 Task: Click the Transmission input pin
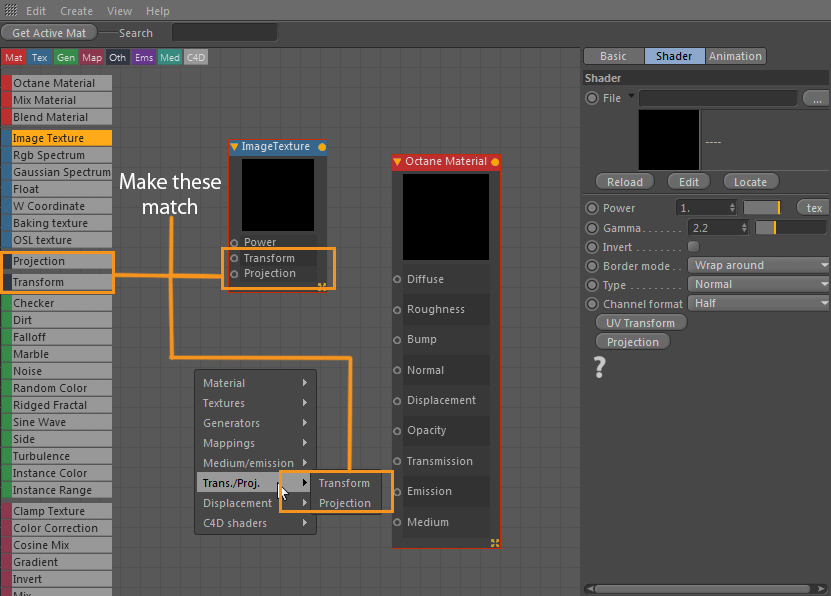pyautogui.click(x=397, y=461)
